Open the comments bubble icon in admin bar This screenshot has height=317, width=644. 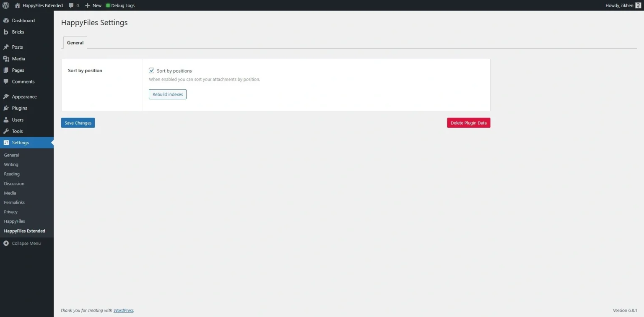pos(71,5)
